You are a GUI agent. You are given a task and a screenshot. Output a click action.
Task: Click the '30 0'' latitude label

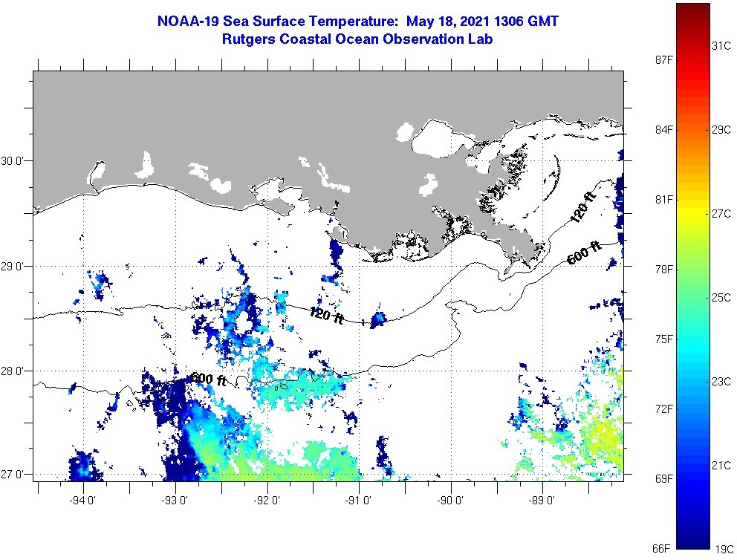11,161
